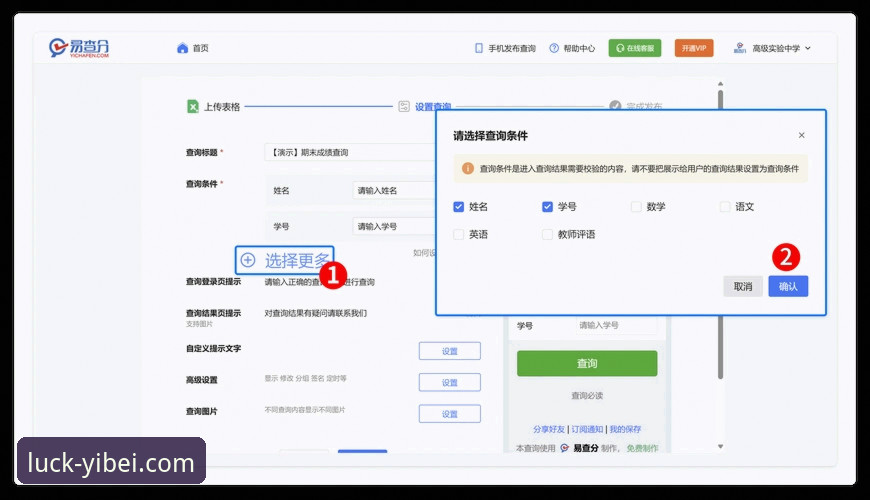Click the question icon beside 帮助中心

[554, 48]
